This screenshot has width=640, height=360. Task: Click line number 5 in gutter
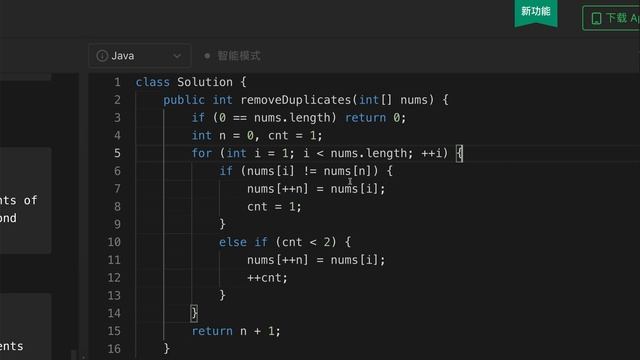point(117,153)
